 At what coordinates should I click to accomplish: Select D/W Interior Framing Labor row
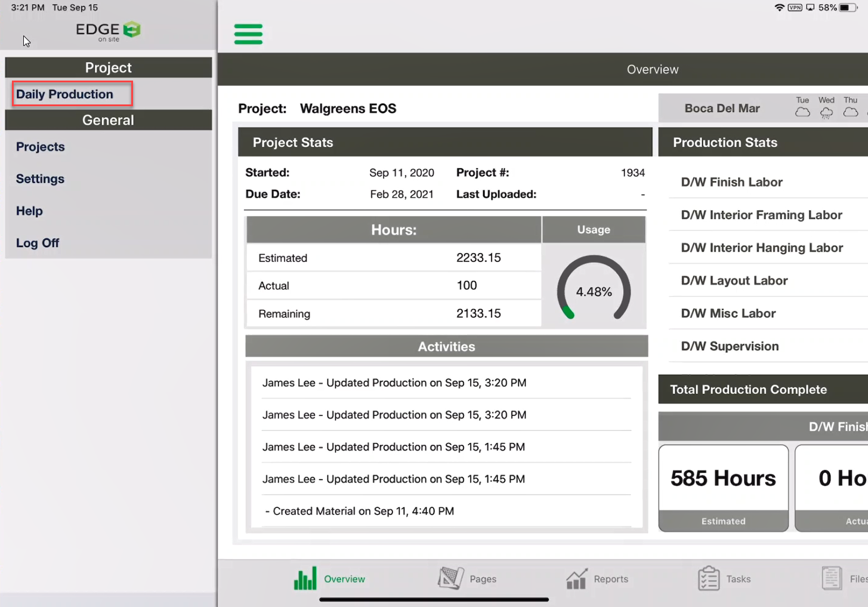(x=761, y=215)
